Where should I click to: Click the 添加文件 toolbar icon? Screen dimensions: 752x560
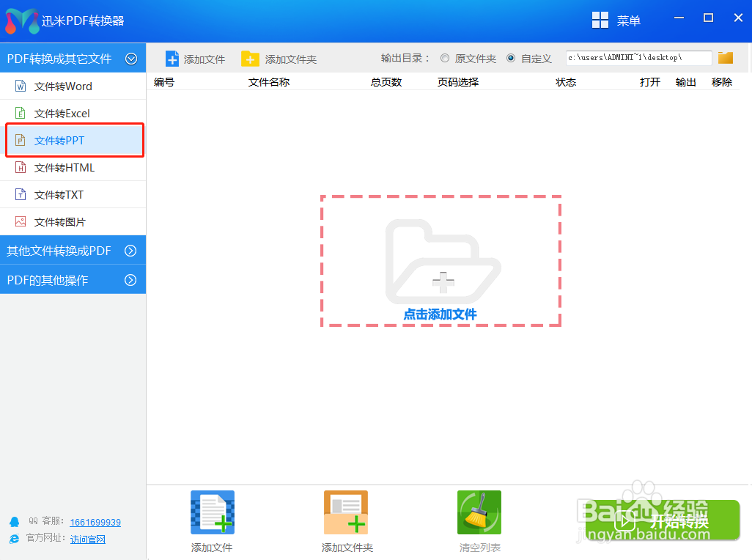tap(172, 58)
